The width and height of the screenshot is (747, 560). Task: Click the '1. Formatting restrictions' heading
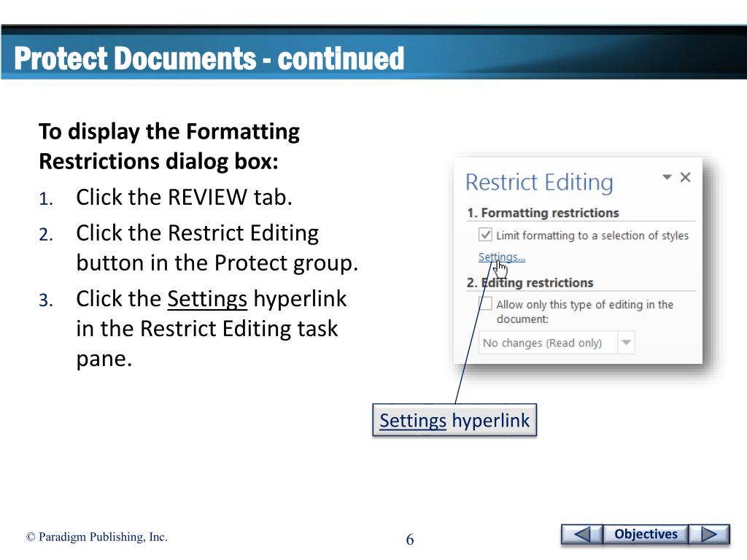[x=543, y=213]
